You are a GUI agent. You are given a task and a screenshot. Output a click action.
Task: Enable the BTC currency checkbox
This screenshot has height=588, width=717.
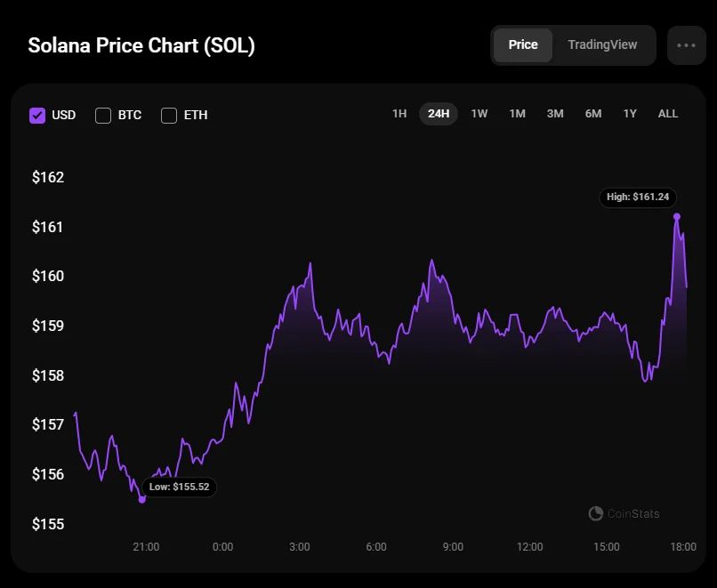click(103, 115)
